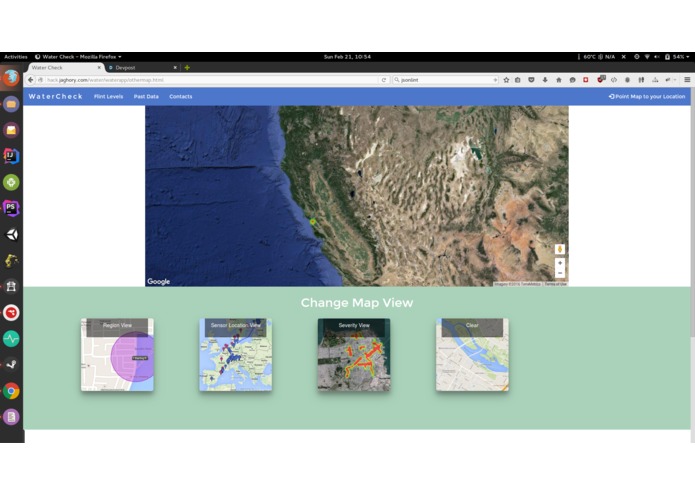695x494 pixels.
Task: Open IntelliJ IDEA from the dock
Action: coord(11,156)
